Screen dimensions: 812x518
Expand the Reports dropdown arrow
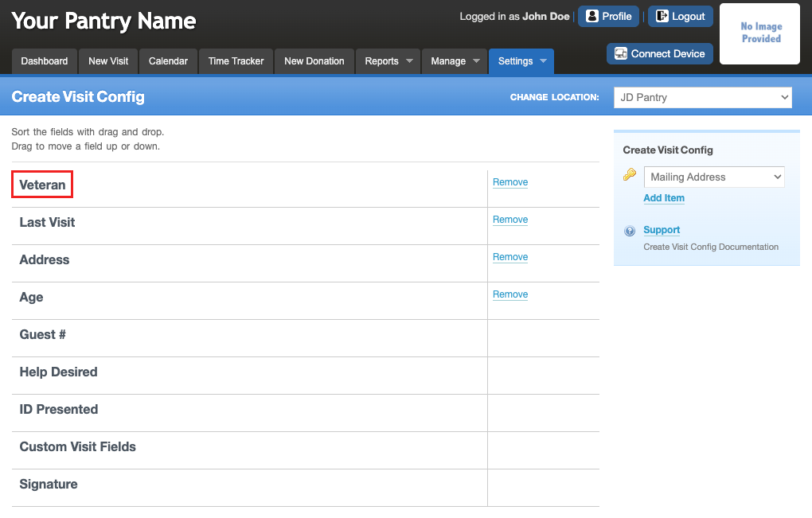click(409, 61)
